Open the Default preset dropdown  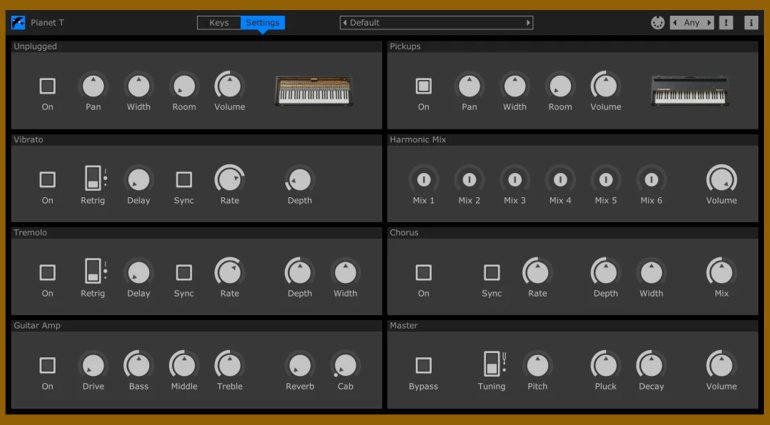tap(436, 23)
